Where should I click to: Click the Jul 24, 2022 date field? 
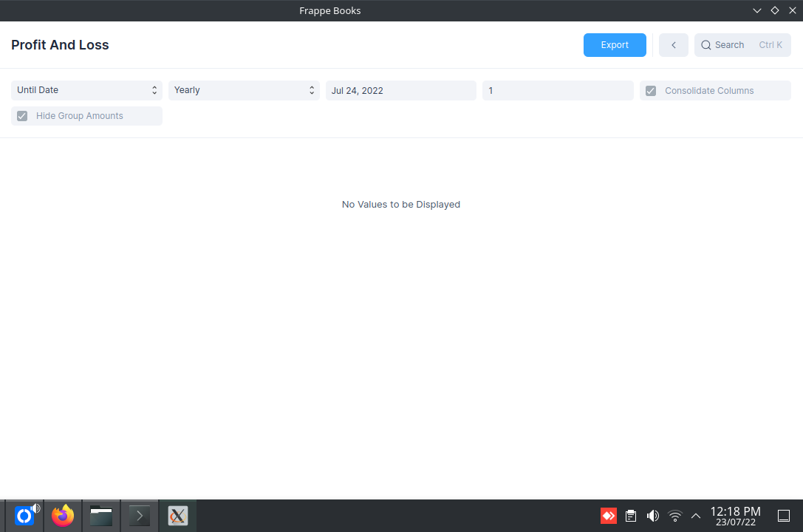(401, 90)
